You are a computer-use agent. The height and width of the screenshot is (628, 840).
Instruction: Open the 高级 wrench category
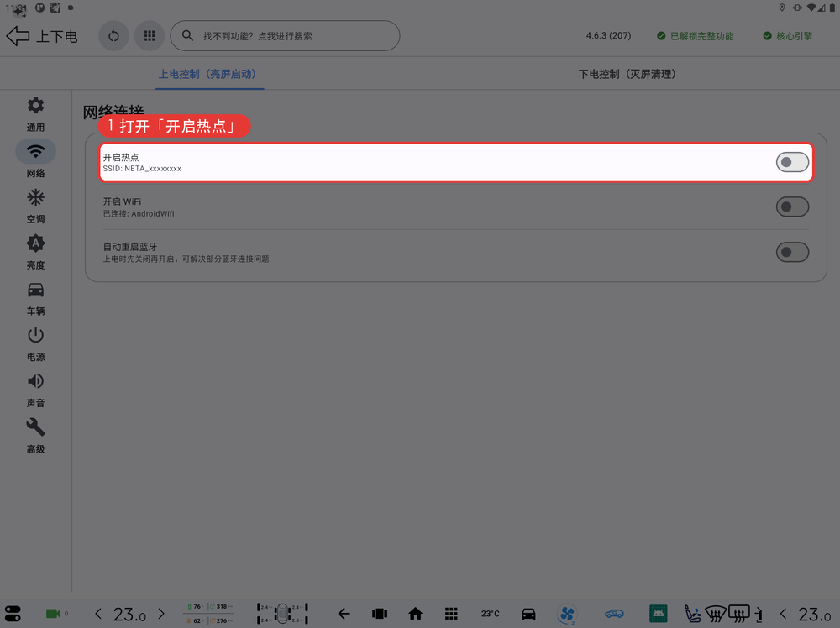click(36, 436)
